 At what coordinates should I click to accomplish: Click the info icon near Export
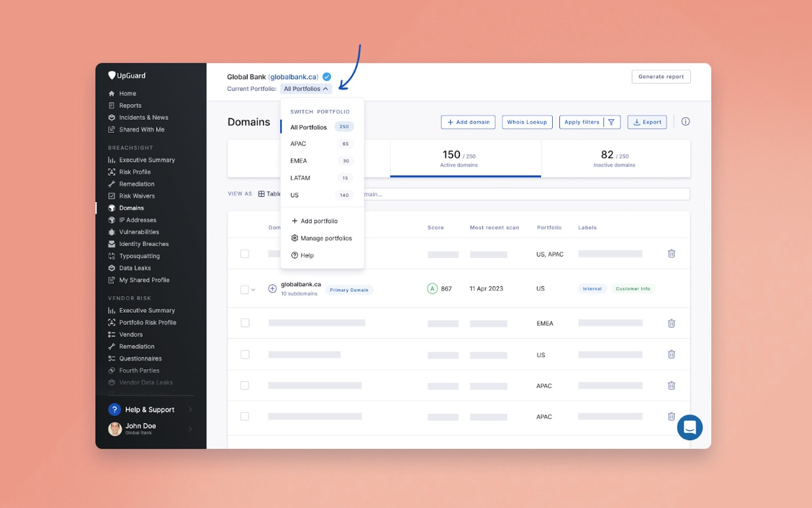(686, 122)
